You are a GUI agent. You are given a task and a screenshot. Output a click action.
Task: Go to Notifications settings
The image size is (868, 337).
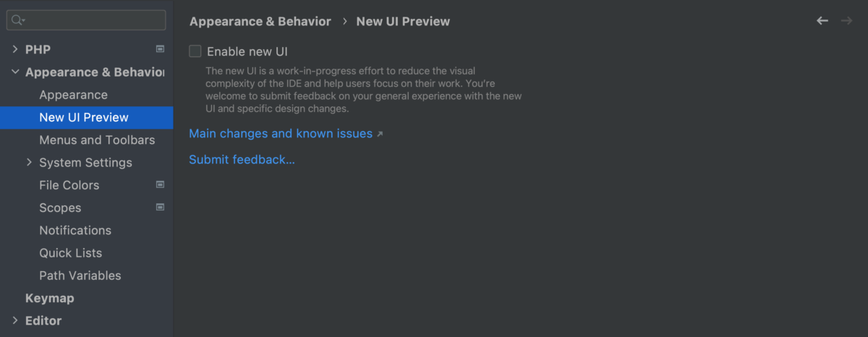click(x=75, y=231)
